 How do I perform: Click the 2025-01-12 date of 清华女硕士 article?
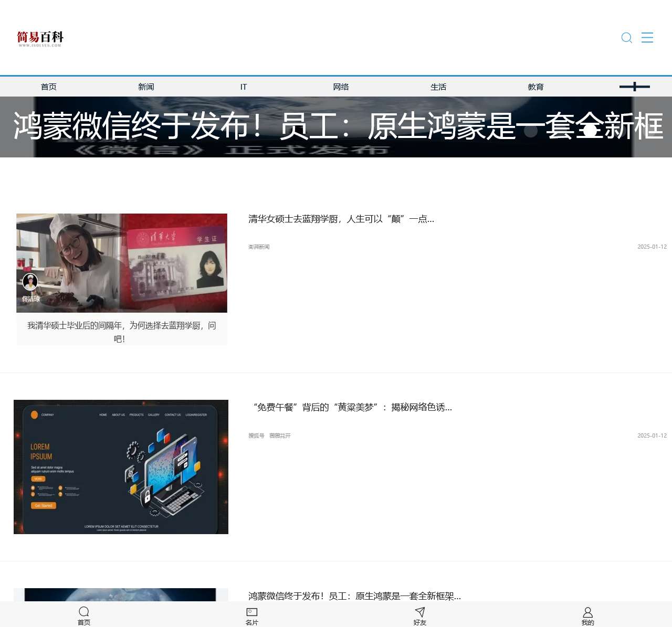[x=652, y=247]
